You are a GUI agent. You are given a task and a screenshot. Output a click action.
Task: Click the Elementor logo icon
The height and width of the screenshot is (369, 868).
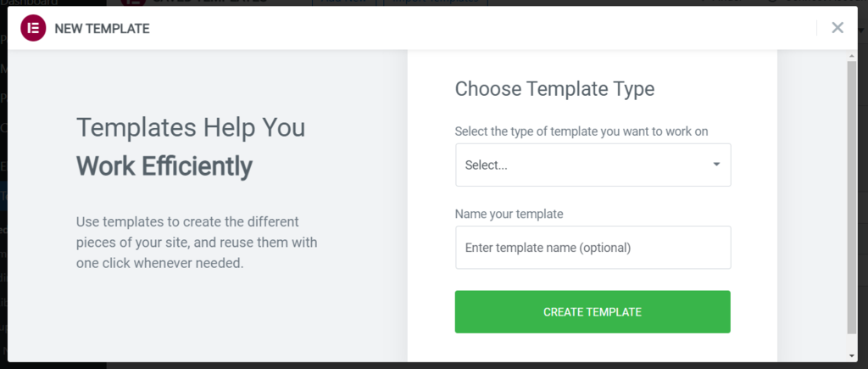pyautogui.click(x=33, y=28)
